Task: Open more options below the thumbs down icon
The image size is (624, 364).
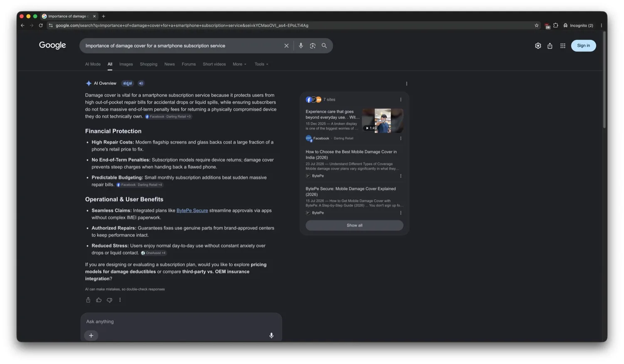Action: [x=120, y=300]
